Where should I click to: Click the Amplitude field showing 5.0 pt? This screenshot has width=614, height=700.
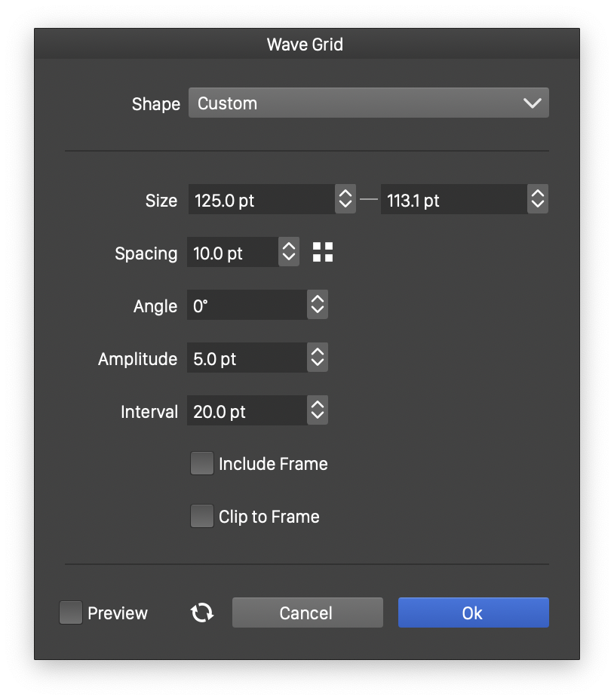247,358
